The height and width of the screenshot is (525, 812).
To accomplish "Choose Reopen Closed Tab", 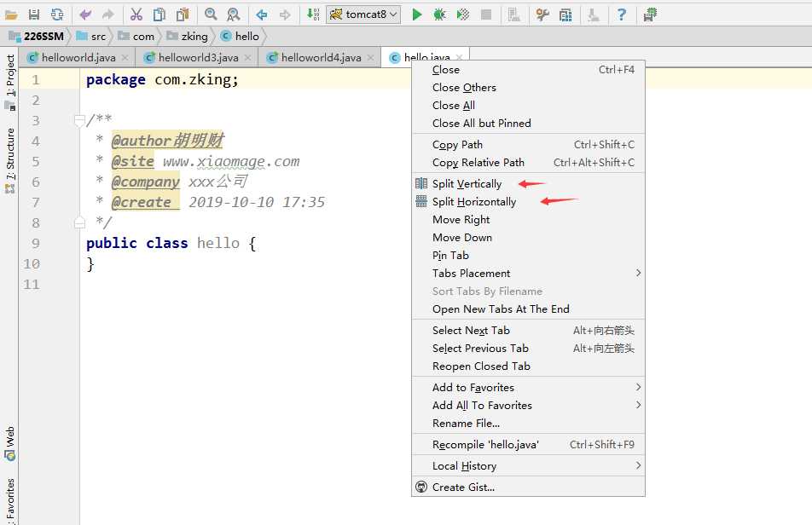I will pos(528,366).
